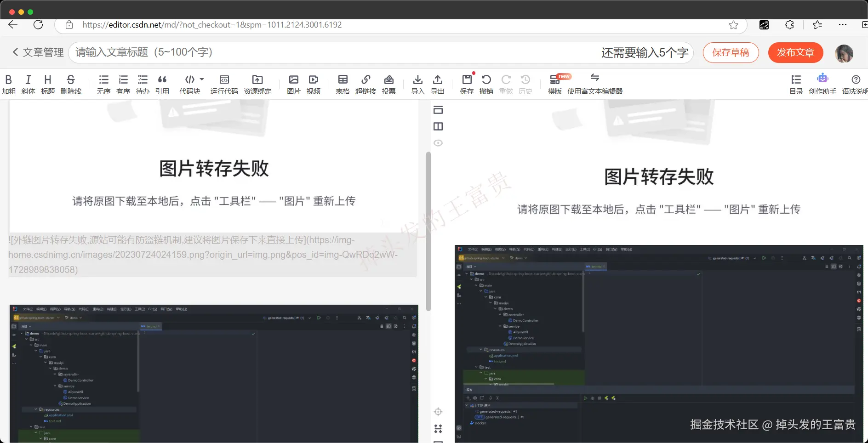The height and width of the screenshot is (443, 868).
Task: Click the 保存草稿 save draft button
Action: point(731,52)
